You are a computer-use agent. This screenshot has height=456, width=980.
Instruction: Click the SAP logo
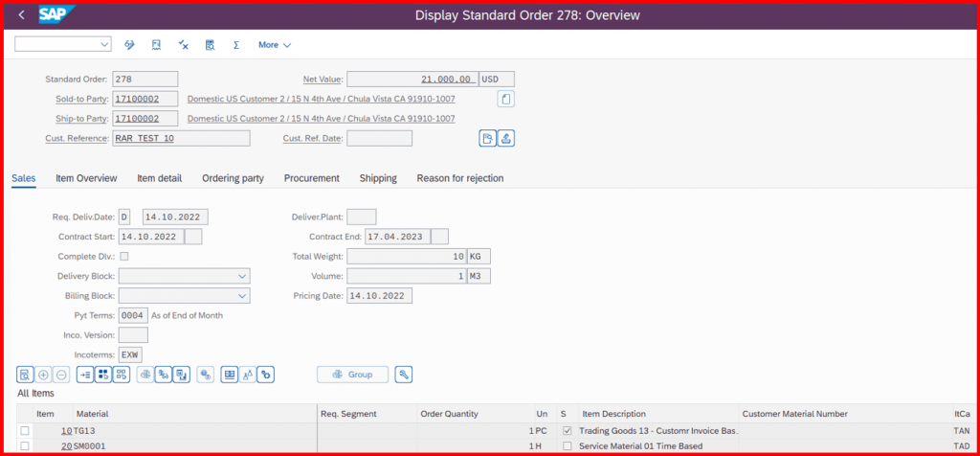56,14
